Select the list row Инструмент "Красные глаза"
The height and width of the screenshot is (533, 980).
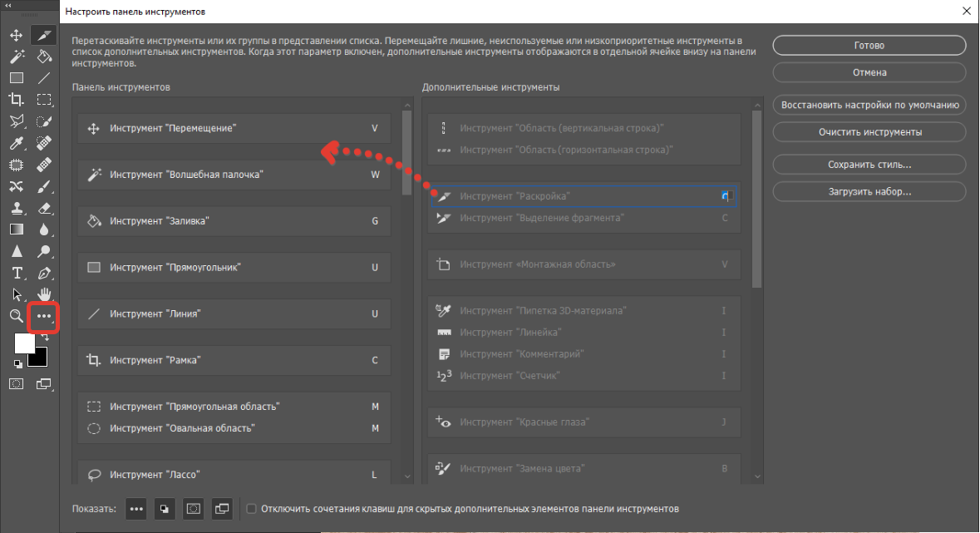pos(583,422)
